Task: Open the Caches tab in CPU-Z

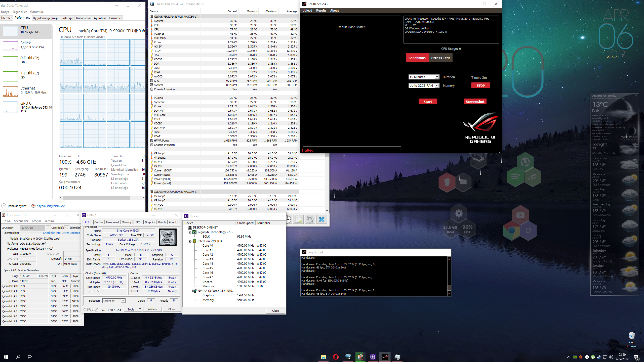Action: pyautogui.click(x=99, y=222)
